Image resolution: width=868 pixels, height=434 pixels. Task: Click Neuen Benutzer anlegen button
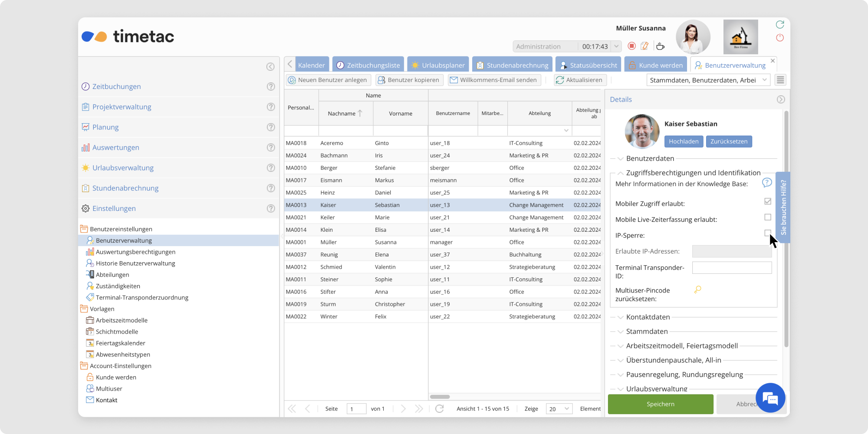click(x=328, y=80)
